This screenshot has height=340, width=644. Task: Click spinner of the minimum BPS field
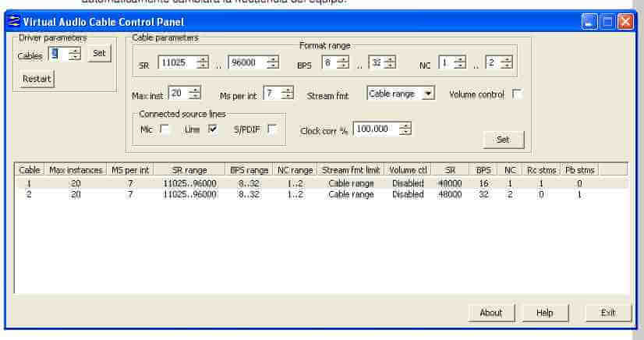(x=342, y=62)
